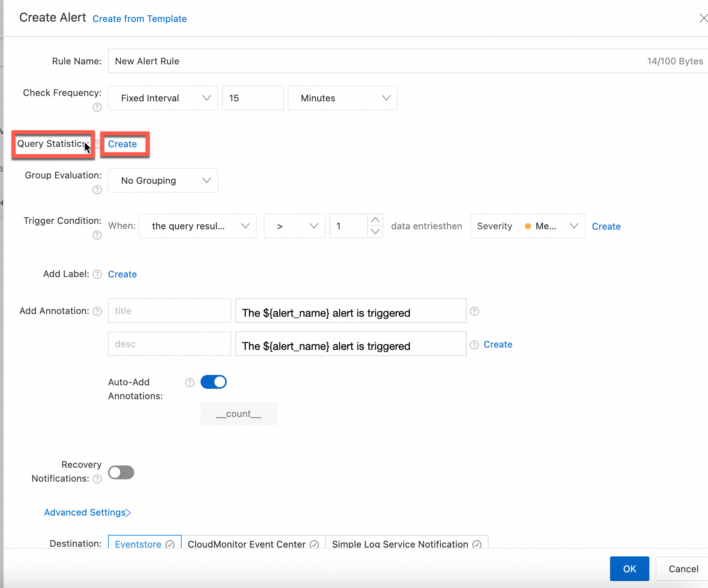Image resolution: width=708 pixels, height=588 pixels.
Task: Show help beside desc annotation value
Action: click(x=474, y=345)
